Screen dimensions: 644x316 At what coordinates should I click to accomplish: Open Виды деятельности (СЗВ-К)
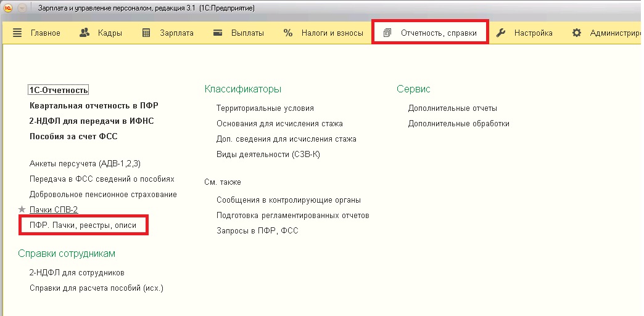pos(268,155)
